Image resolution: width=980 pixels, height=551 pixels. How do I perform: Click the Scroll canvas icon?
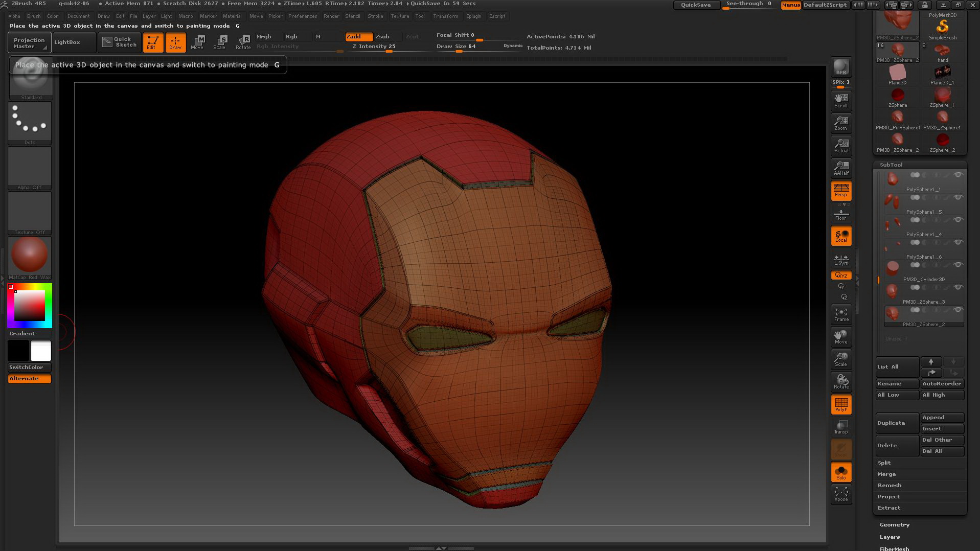click(x=841, y=101)
